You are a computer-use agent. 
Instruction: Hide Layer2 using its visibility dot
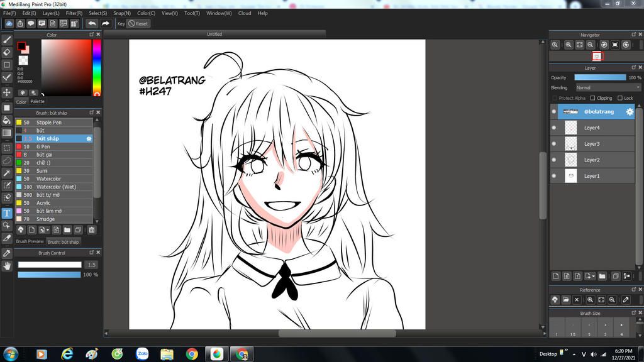click(554, 160)
